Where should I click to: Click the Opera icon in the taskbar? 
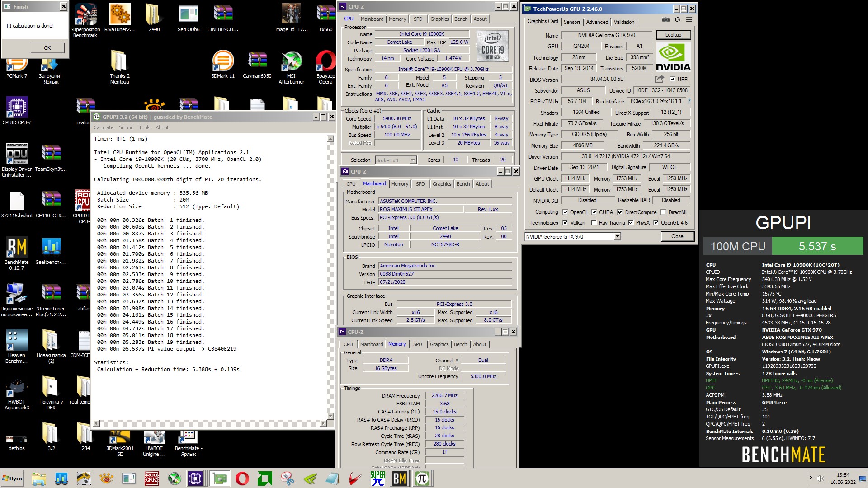[x=242, y=479]
